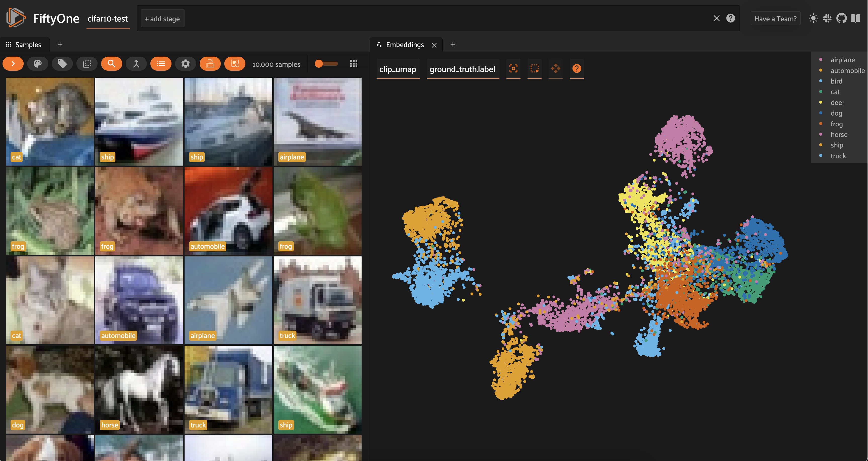Open sort by similarity search

(x=112, y=64)
